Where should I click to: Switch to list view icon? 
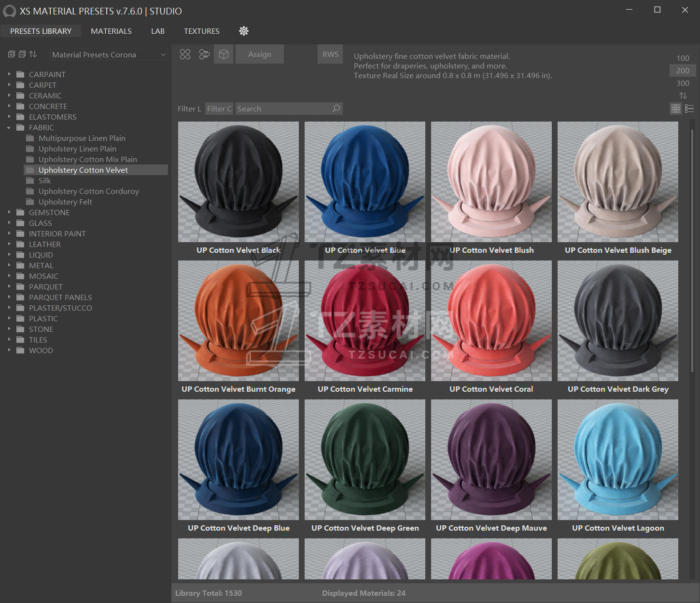pyautogui.click(x=689, y=109)
